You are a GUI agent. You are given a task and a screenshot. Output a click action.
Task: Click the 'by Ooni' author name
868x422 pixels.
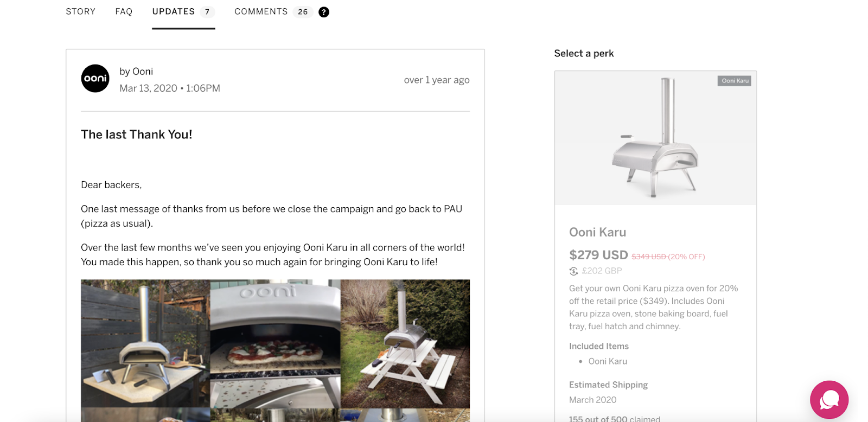(136, 72)
